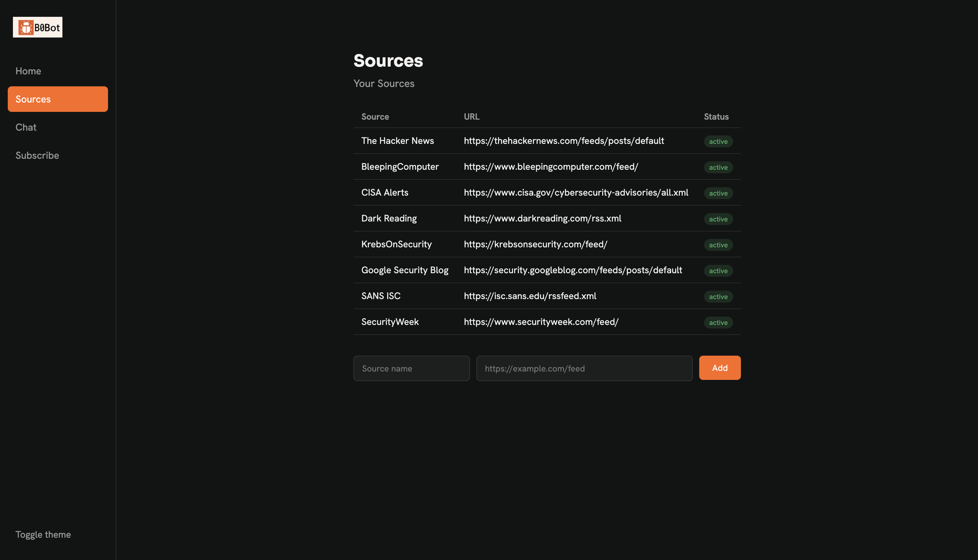This screenshot has height=560, width=978.
Task: Toggle the theme
Action: click(x=43, y=534)
